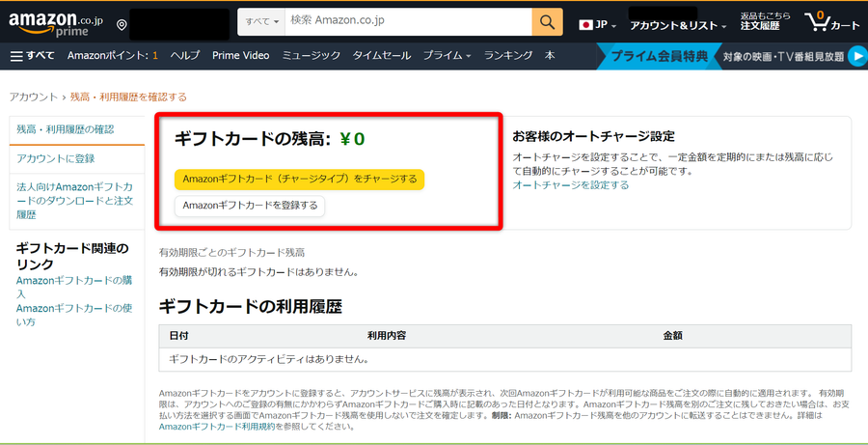
Task: Open タイムセール nav item
Action: click(382, 55)
